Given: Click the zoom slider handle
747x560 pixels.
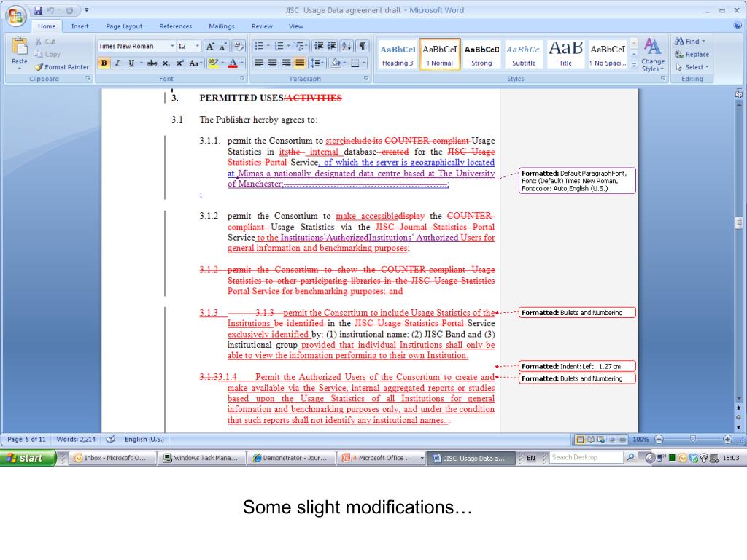Looking at the screenshot, I should point(693,439).
